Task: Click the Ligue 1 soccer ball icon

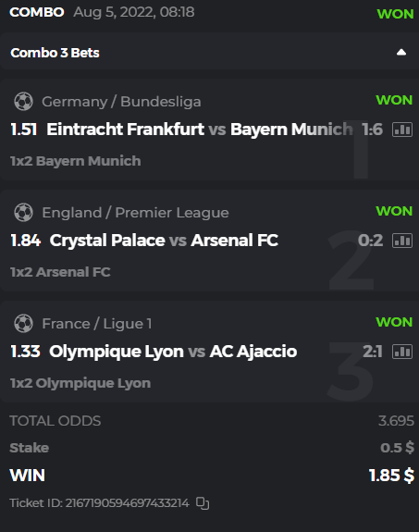Action: (23, 323)
